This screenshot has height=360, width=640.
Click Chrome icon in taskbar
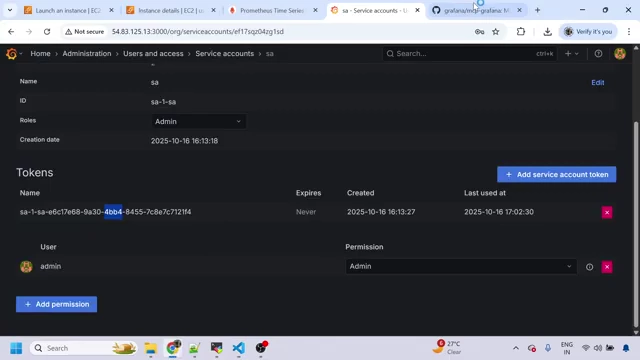[x=173, y=348]
